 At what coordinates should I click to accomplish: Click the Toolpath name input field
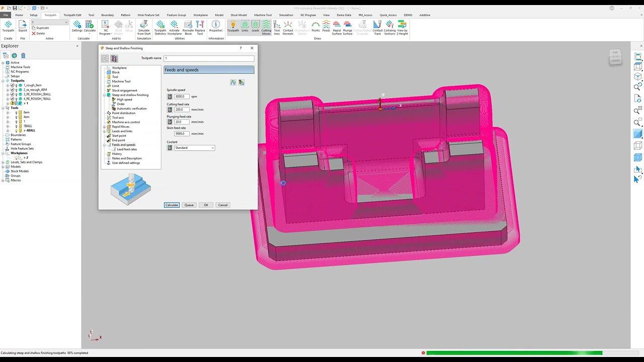pyautogui.click(x=209, y=58)
